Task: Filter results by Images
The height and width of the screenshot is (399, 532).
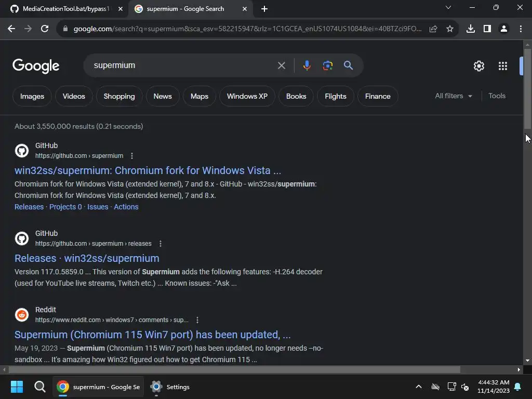Action: tap(32, 96)
